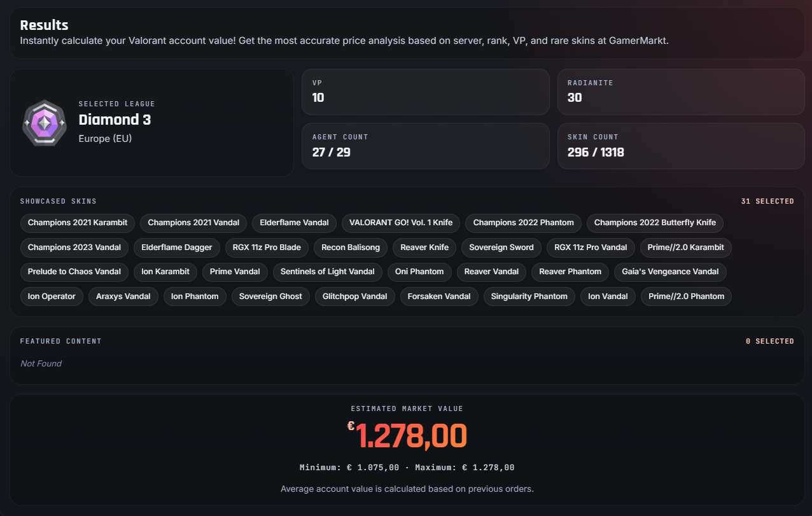Click the Minimum and Maximum price line

point(407,467)
